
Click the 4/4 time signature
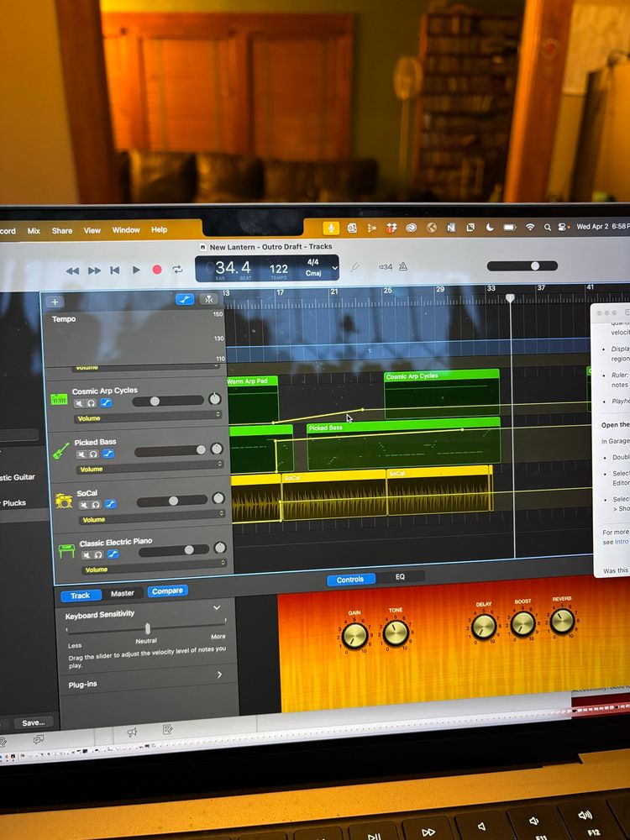point(312,262)
